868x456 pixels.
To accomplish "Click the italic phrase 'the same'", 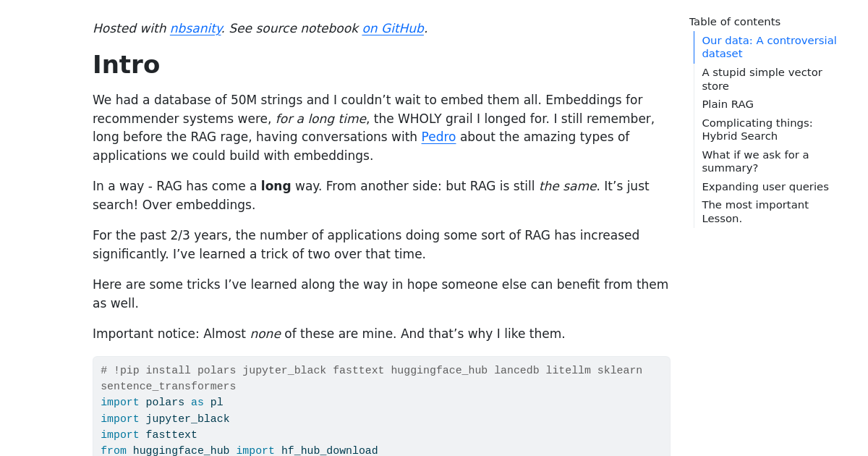I will click(x=568, y=186).
